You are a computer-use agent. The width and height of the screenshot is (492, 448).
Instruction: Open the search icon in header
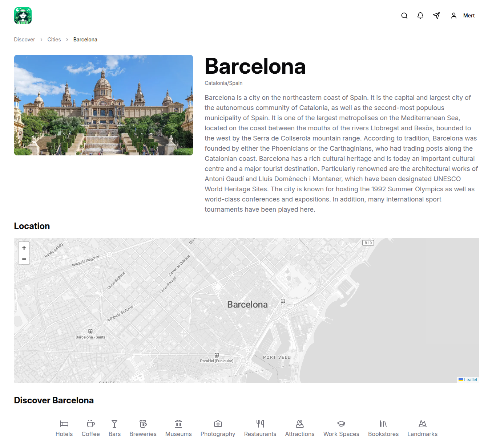(x=404, y=16)
